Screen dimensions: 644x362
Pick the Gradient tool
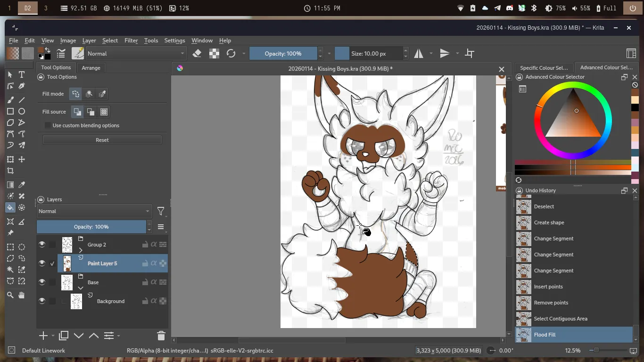click(x=10, y=185)
